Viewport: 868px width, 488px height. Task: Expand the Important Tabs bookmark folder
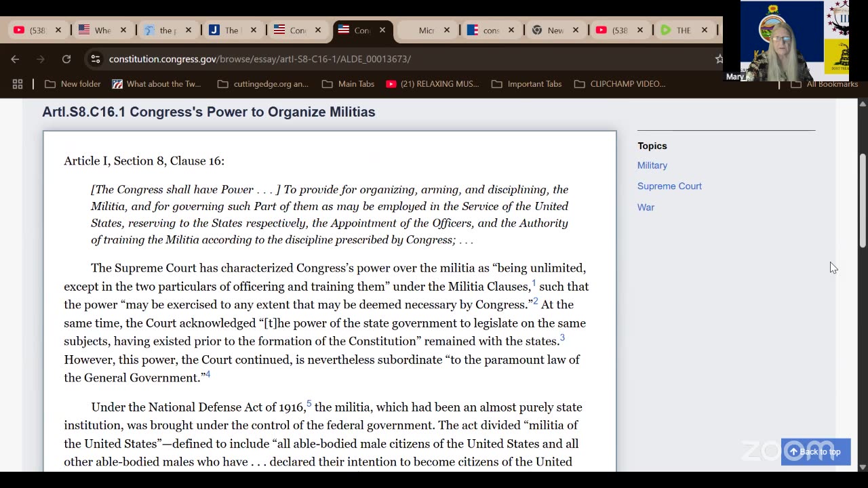coord(527,84)
